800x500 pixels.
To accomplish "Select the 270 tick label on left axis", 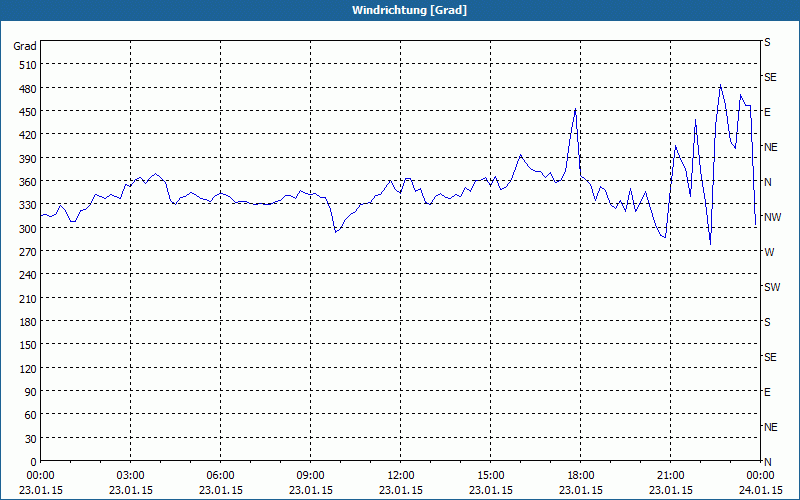I will [x=25, y=252].
